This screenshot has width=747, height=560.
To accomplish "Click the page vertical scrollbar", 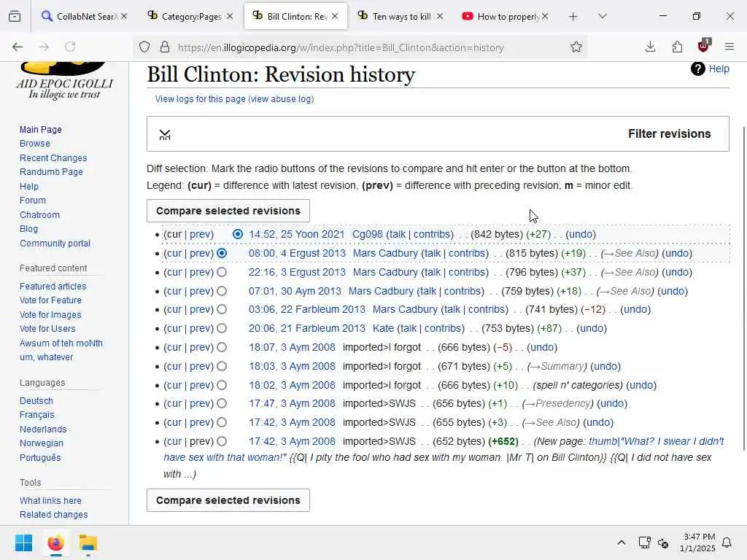I will point(743,288).
